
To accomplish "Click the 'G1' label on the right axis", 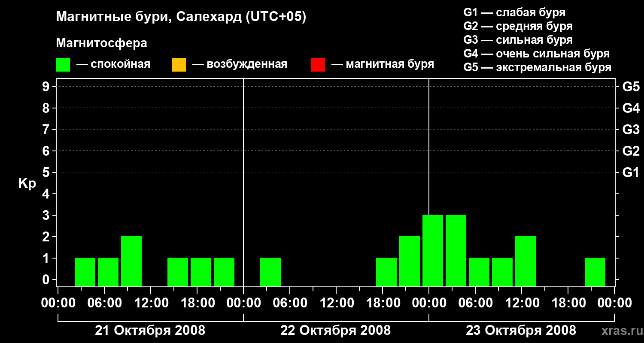I will click(631, 172).
